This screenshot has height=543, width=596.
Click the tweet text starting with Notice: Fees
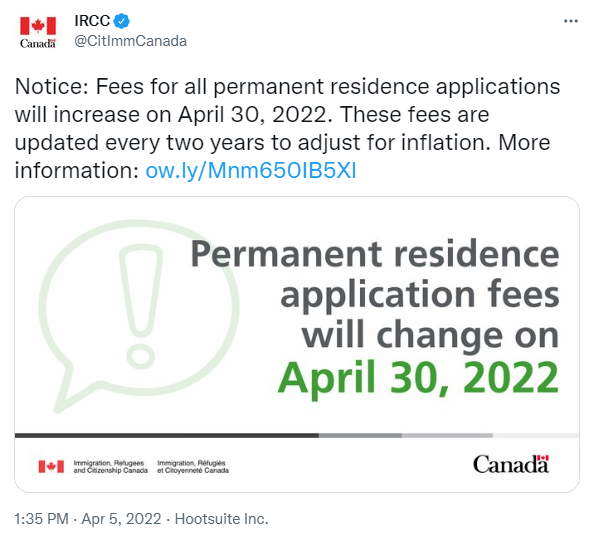pos(287,128)
